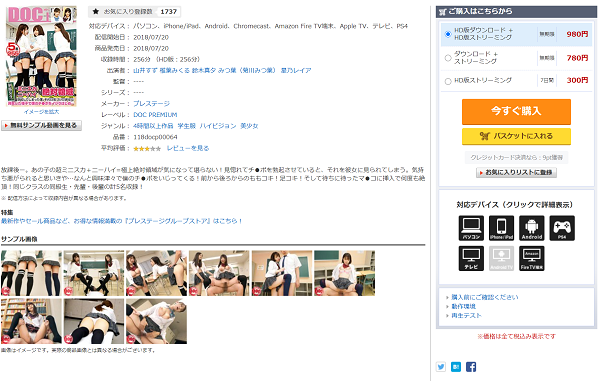Open the 4時間以上作品 genre link
This screenshot has width=600, height=391.
[153, 126]
